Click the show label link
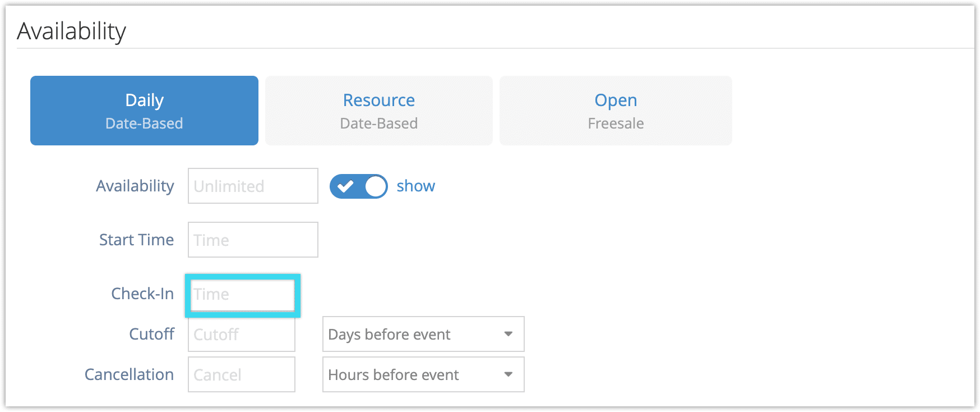The height and width of the screenshot is (412, 980). point(415,186)
